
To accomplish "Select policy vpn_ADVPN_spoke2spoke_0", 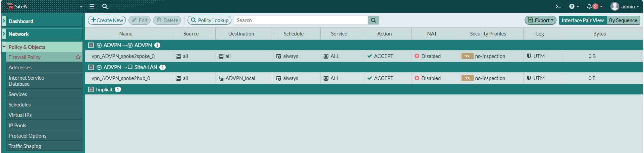I will click(x=123, y=56).
